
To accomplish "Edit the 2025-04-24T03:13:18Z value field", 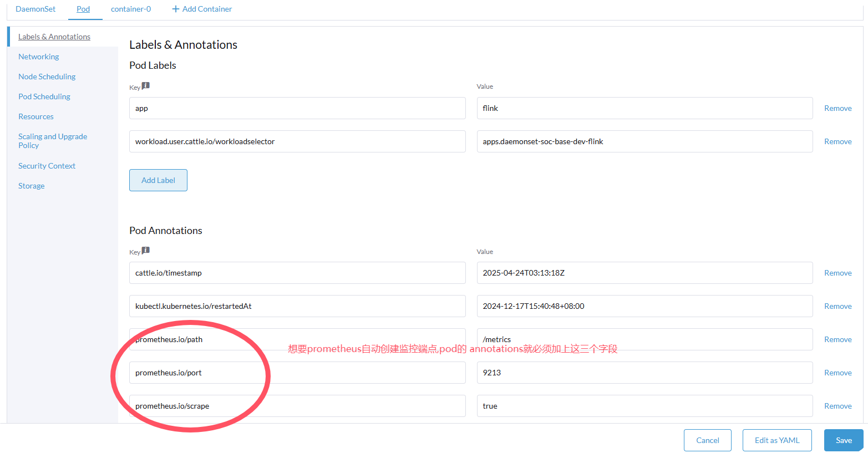I will (644, 273).
